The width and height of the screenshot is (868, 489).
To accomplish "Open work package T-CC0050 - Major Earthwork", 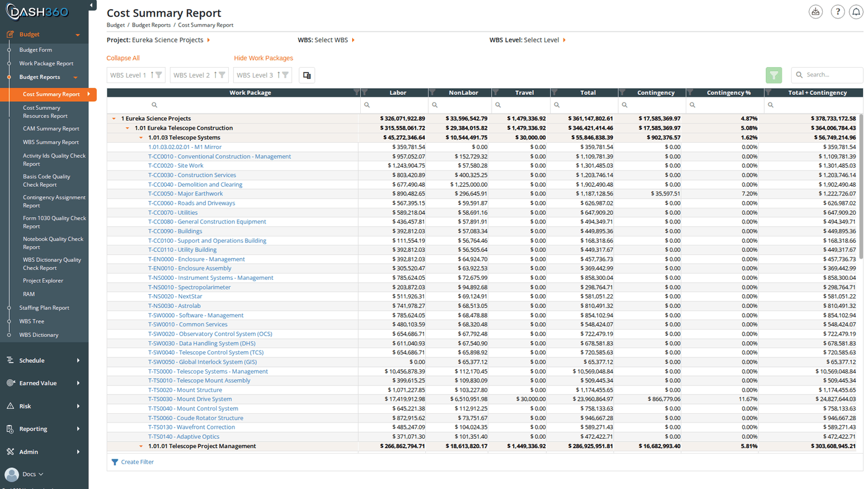I will pyautogui.click(x=185, y=194).
